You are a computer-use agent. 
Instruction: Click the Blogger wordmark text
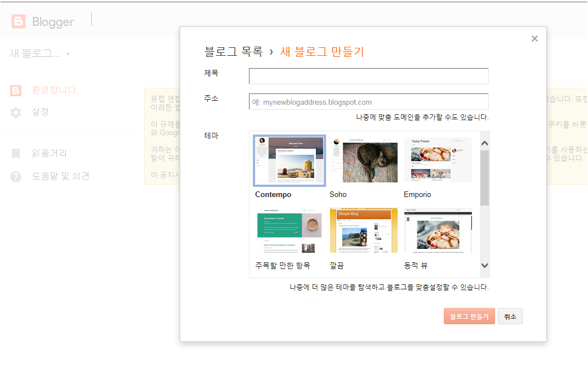(53, 22)
